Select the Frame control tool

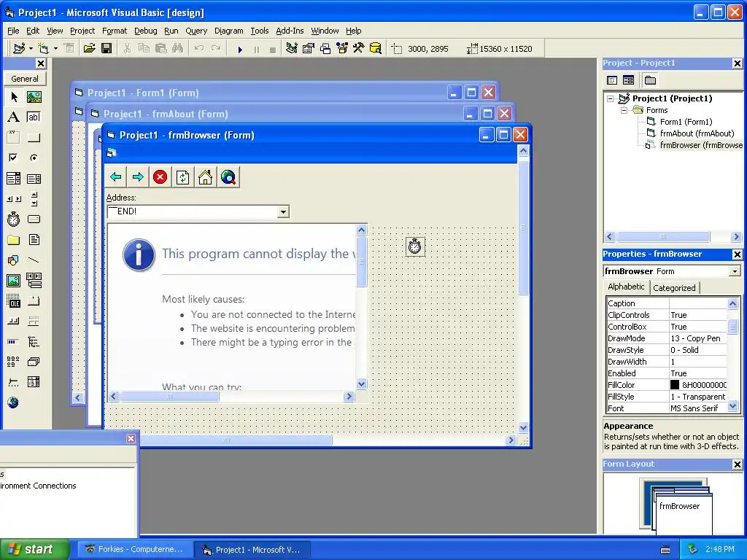click(14, 138)
